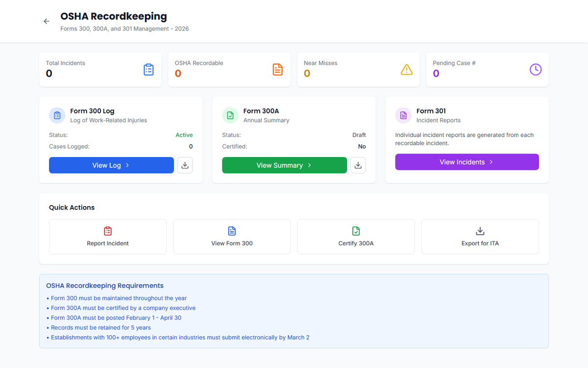Image resolution: width=588 pixels, height=368 pixels.
Task: Click Log of Work-Related Injuries text
Action: point(108,120)
